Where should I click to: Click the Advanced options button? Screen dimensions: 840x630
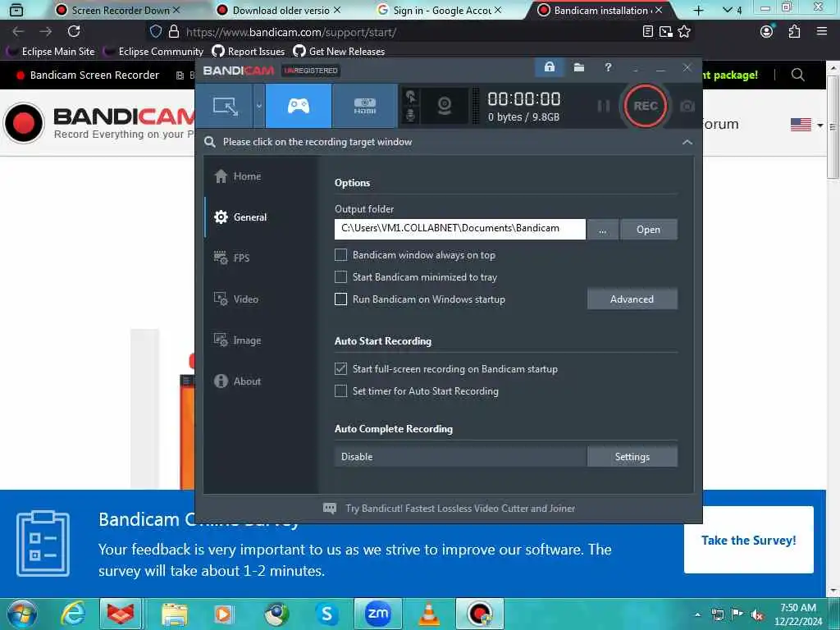point(632,299)
